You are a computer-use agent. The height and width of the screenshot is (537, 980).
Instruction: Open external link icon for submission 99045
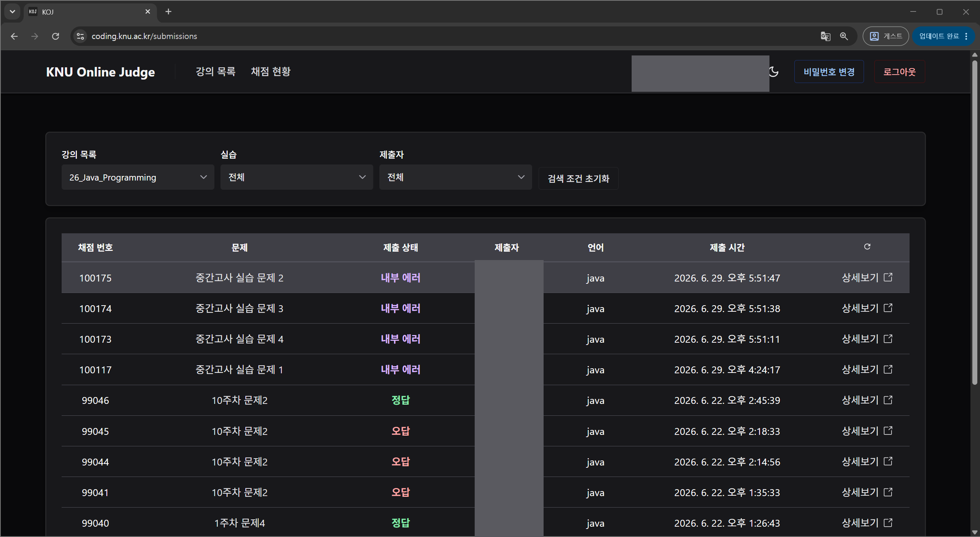tap(888, 431)
